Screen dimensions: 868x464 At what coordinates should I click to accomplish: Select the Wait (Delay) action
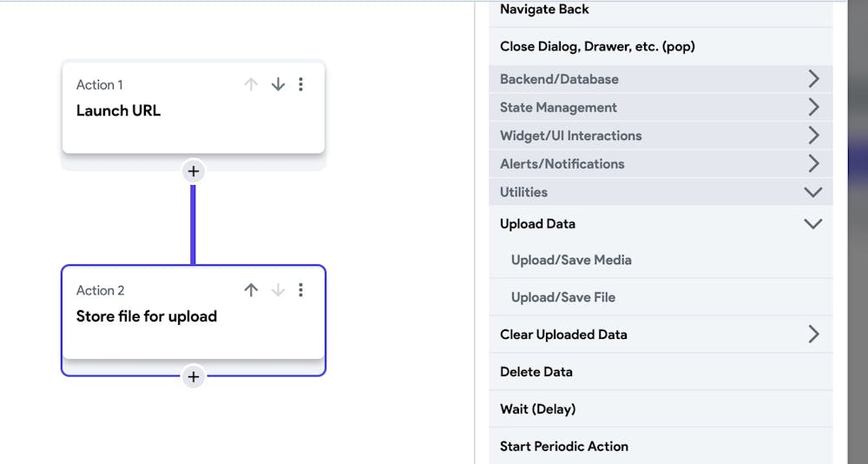(537, 409)
